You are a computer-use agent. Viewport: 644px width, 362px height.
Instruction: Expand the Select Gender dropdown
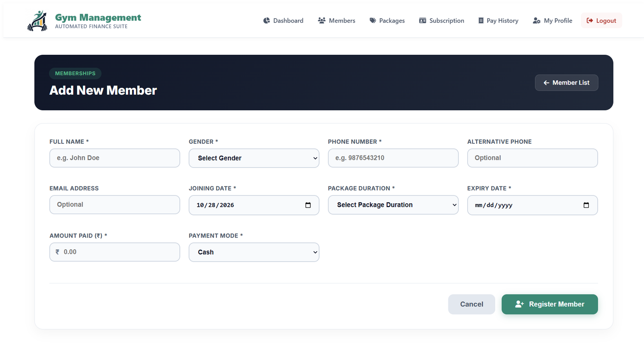click(254, 158)
